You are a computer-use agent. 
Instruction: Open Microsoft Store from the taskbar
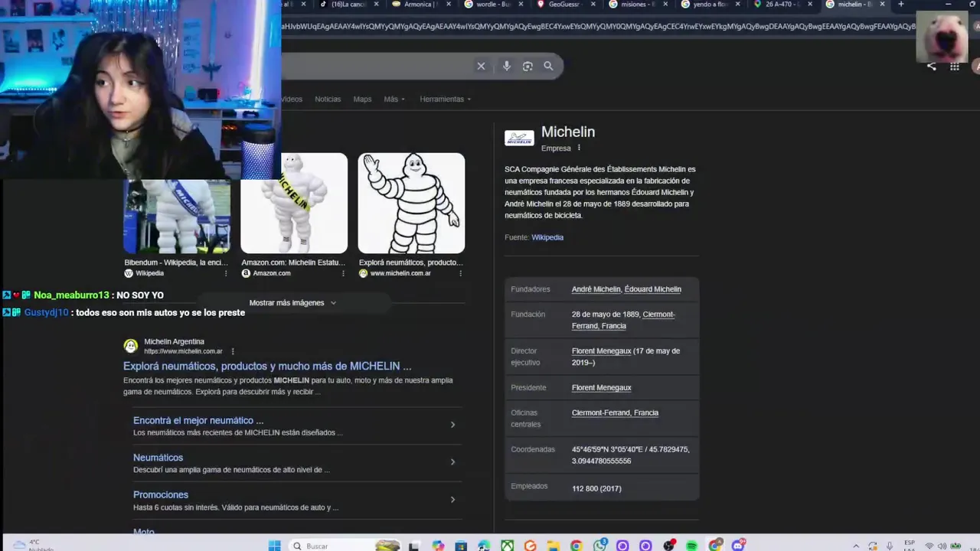[x=461, y=546]
